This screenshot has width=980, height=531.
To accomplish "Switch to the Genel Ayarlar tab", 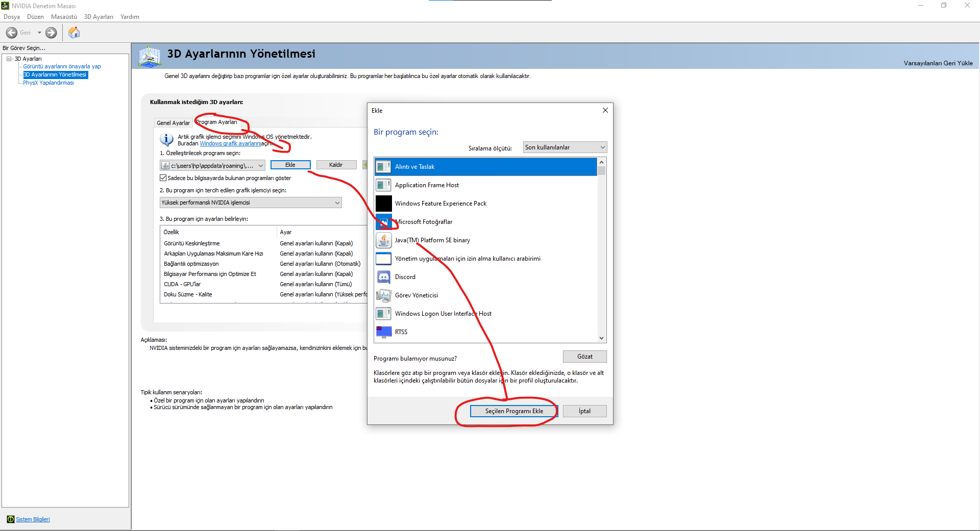I will (x=174, y=123).
